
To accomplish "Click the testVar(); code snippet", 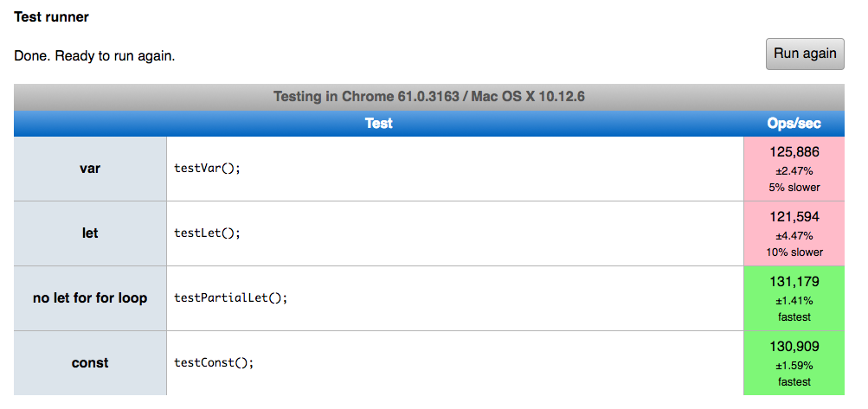I will coord(207,169).
